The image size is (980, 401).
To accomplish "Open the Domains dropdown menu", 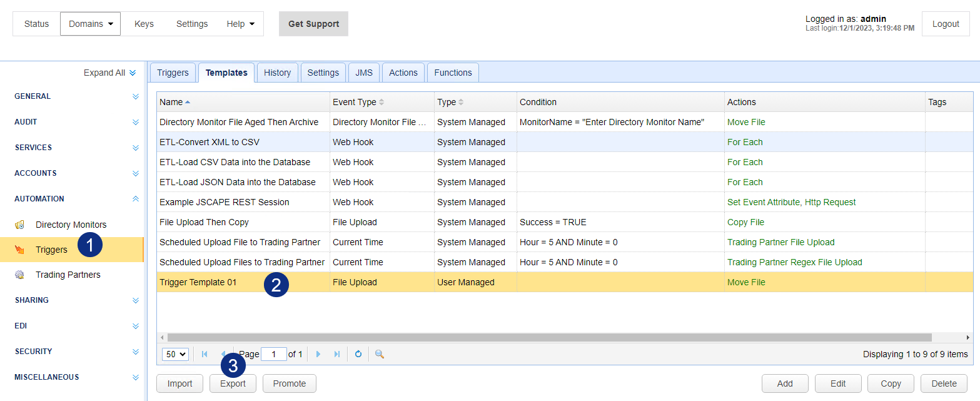I will coord(91,24).
